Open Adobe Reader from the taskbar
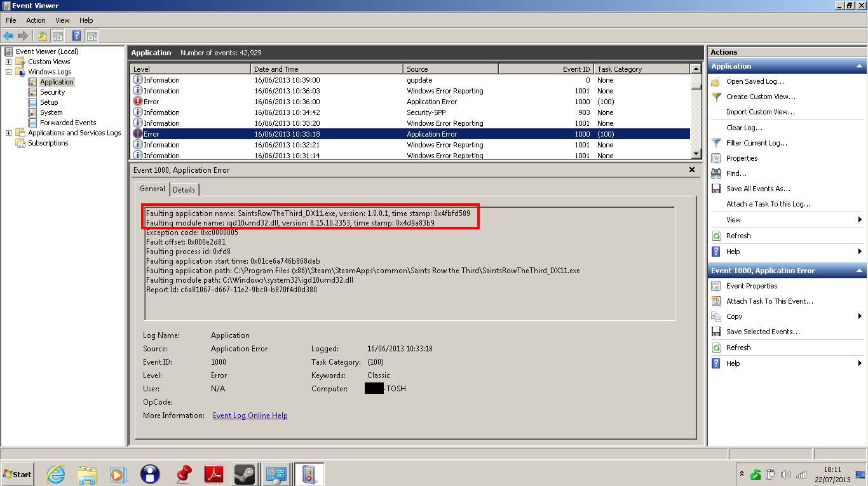The image size is (868, 486). 214,474
